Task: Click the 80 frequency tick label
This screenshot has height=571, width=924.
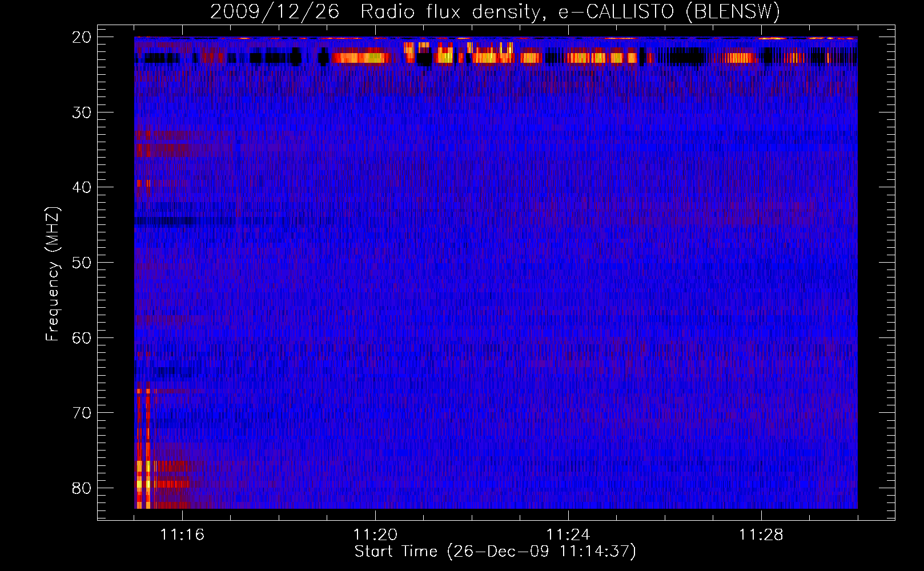Action: click(x=82, y=488)
